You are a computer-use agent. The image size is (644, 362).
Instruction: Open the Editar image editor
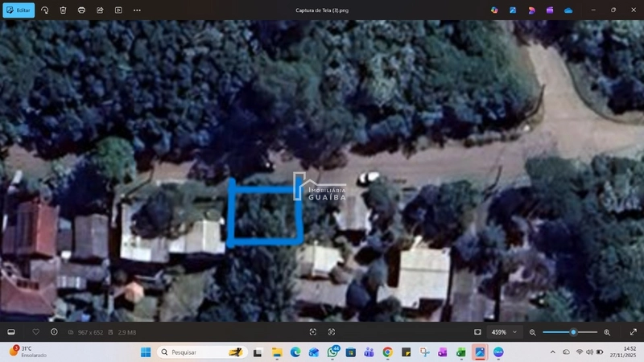(19, 10)
